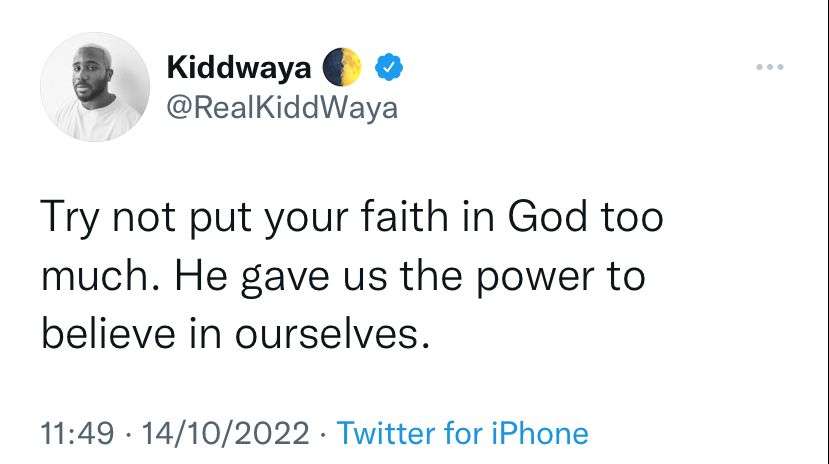Click the 11:49 timestamp
The width and height of the screenshot is (829, 464).
coord(77,433)
